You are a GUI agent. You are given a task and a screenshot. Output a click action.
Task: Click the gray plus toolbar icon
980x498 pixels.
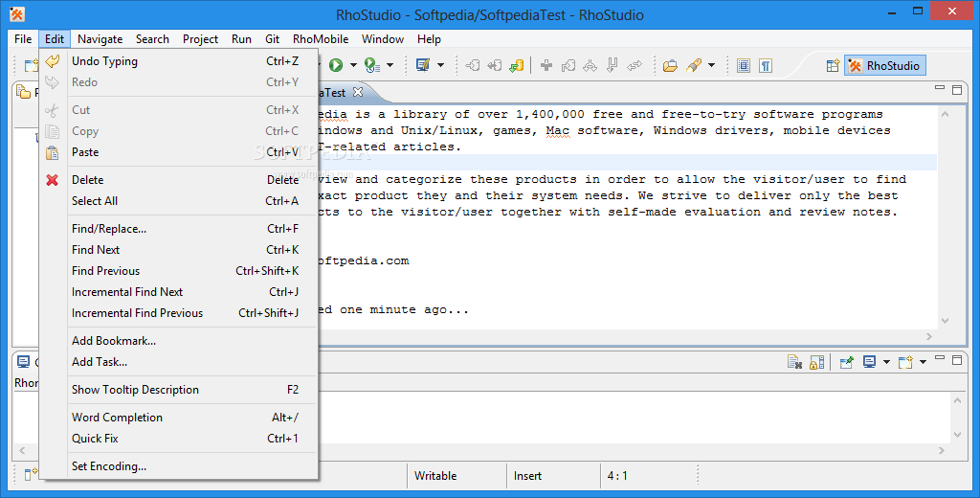pyautogui.click(x=546, y=65)
